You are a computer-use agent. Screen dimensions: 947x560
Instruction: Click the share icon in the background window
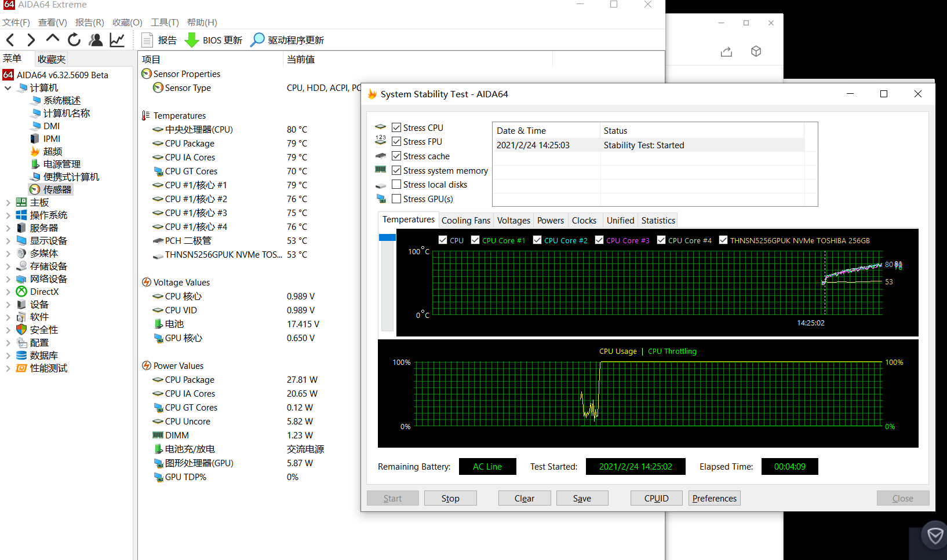[726, 52]
